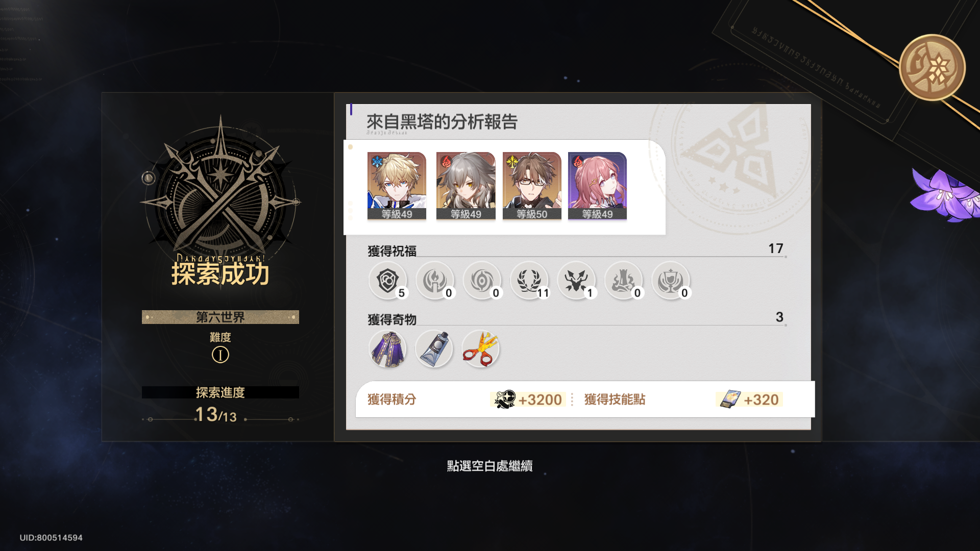Inspect the purple robe curio

(x=388, y=349)
